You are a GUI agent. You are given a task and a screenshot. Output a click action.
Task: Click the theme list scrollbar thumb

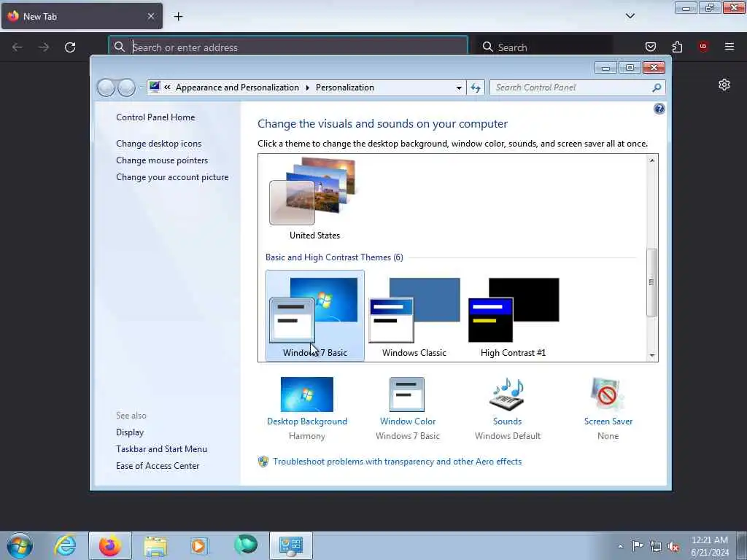coord(651,282)
